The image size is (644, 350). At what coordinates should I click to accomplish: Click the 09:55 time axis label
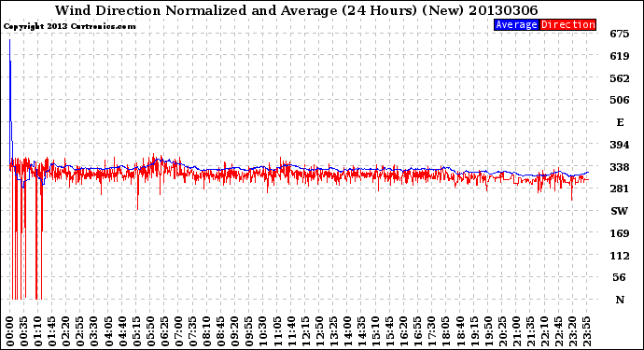249,331
